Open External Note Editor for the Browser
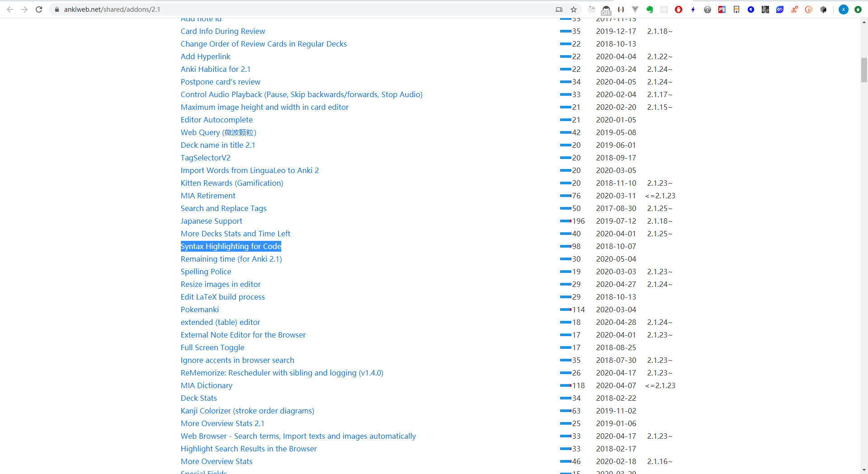868x474 pixels. [x=243, y=335]
